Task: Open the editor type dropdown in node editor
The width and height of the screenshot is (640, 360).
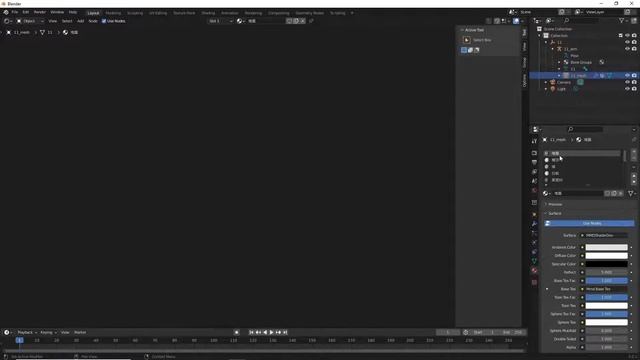Action: (x=8, y=21)
